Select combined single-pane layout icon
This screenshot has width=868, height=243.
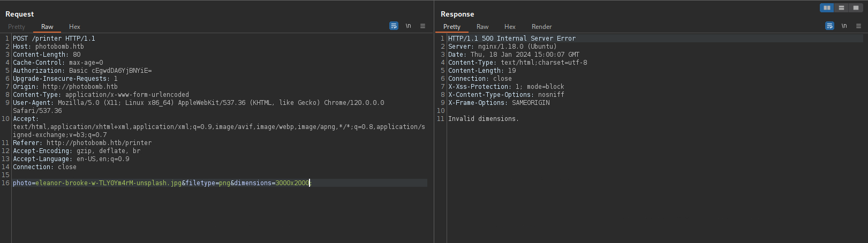pos(856,7)
